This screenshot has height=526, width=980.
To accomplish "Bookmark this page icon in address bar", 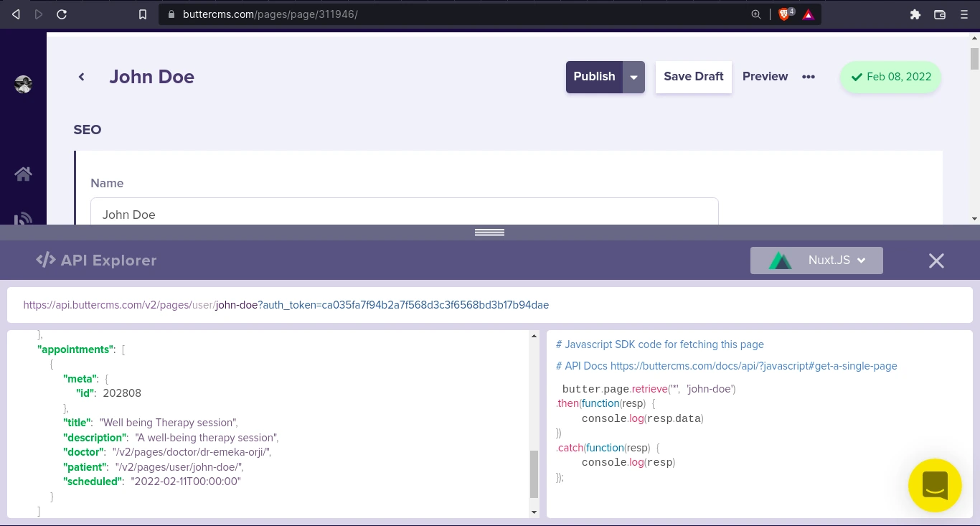I will click(143, 14).
